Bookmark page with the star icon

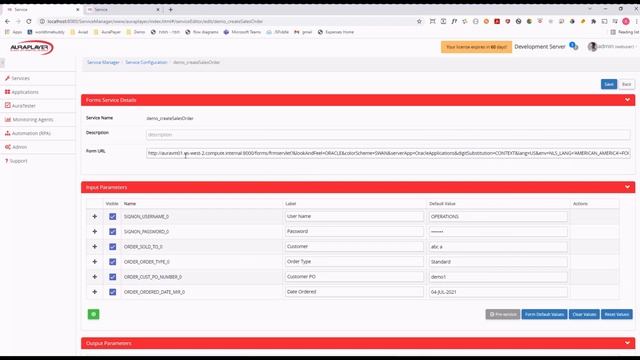point(419,21)
